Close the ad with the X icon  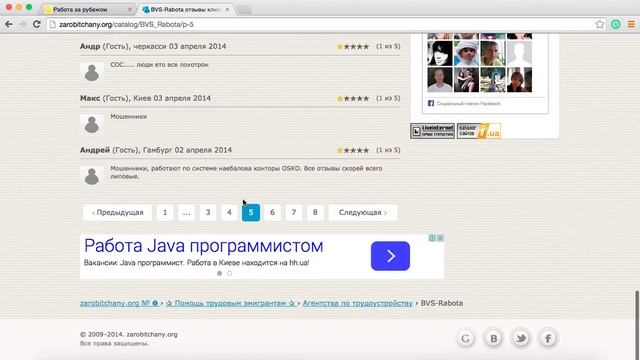click(x=440, y=238)
